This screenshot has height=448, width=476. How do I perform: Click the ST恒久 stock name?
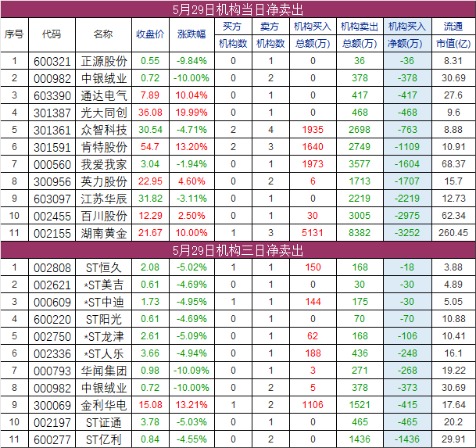pos(102,267)
